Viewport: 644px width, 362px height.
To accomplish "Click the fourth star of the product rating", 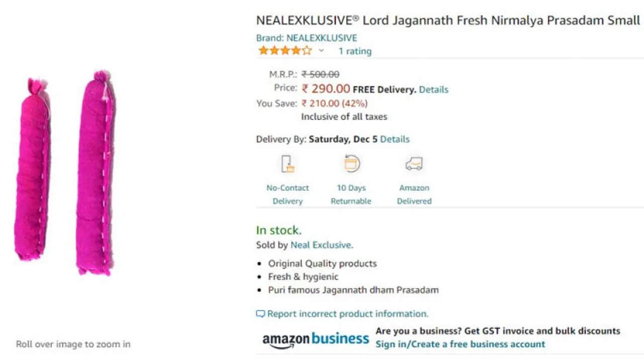I will (x=295, y=50).
